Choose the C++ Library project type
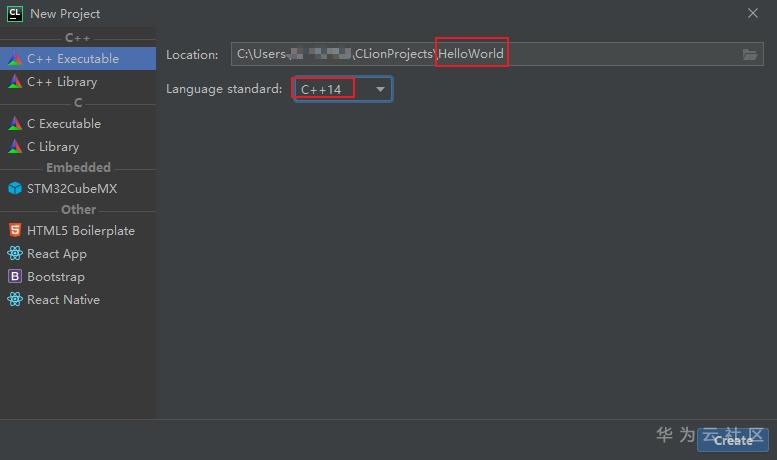777x460 pixels. point(78,82)
